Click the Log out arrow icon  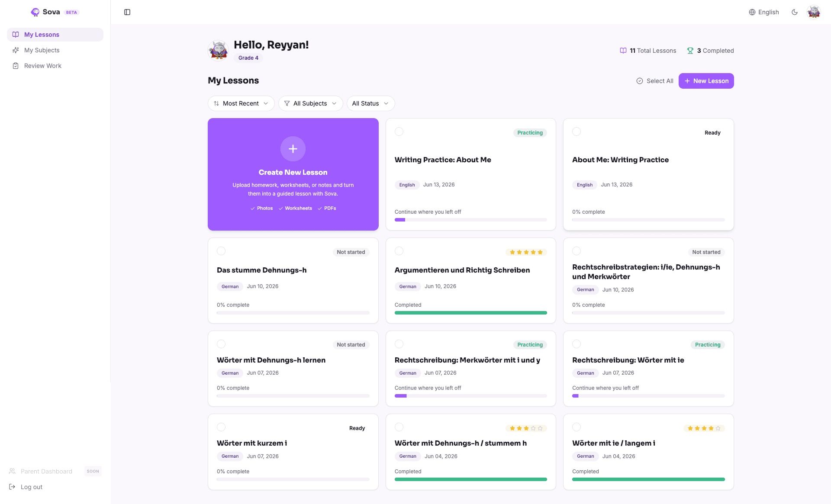[12, 487]
